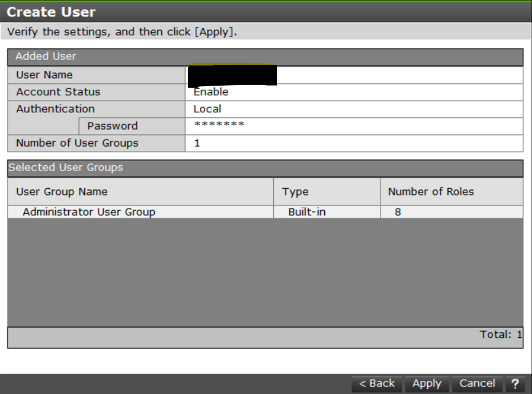Cancel the Create User wizard

coord(477,384)
